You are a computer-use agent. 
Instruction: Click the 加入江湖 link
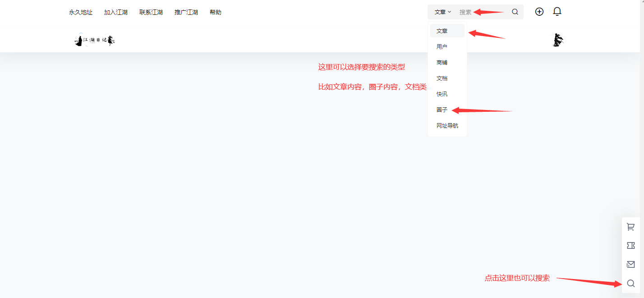tap(115, 12)
